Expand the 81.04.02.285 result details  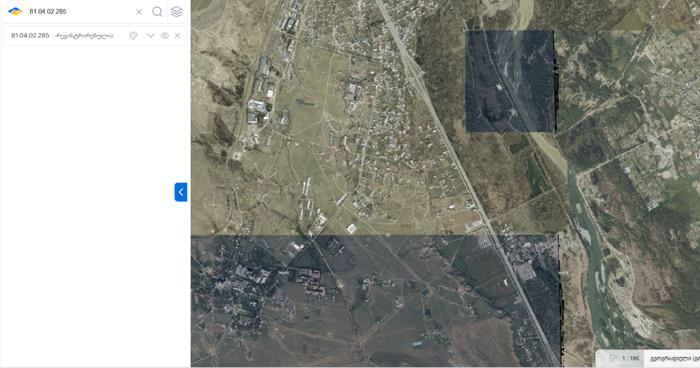click(150, 36)
